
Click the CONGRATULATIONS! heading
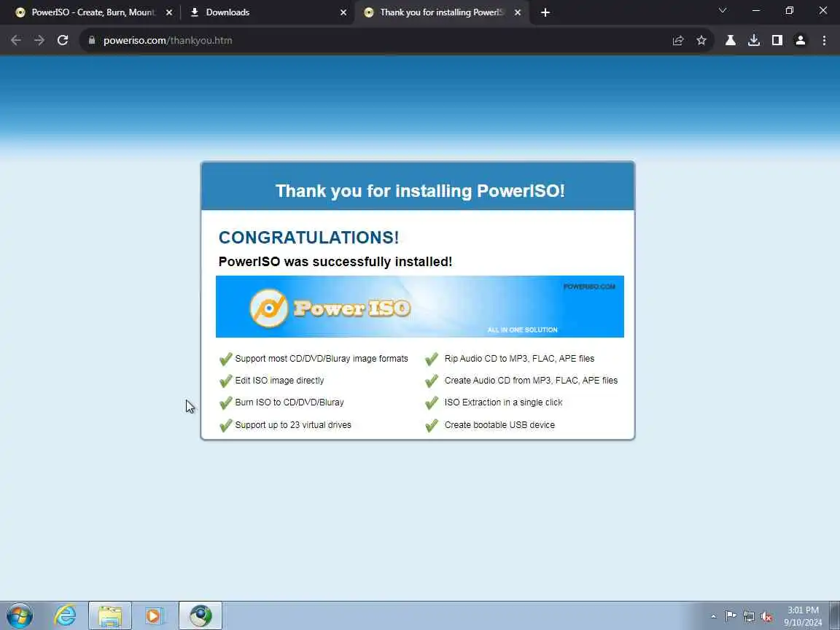[308, 237]
